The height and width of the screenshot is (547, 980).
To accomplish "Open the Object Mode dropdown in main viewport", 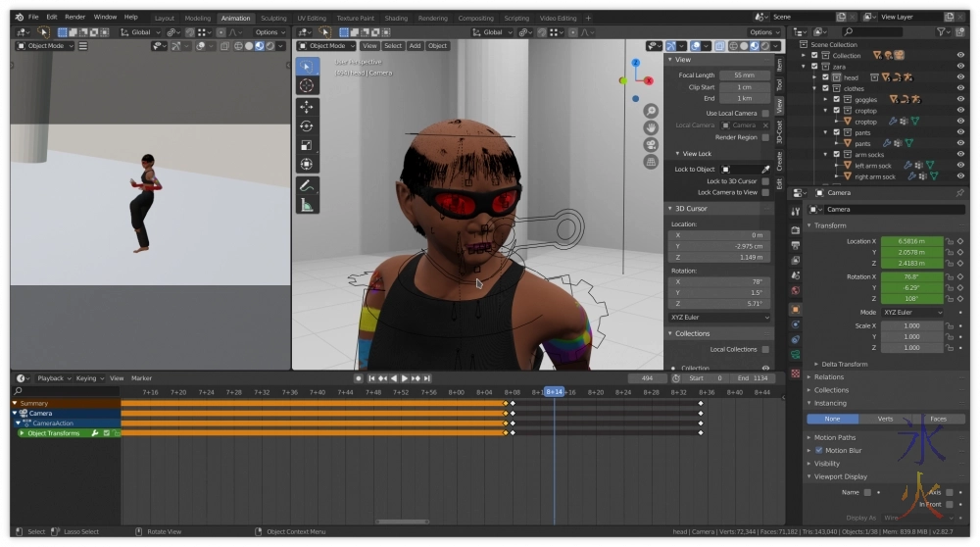I will point(327,46).
